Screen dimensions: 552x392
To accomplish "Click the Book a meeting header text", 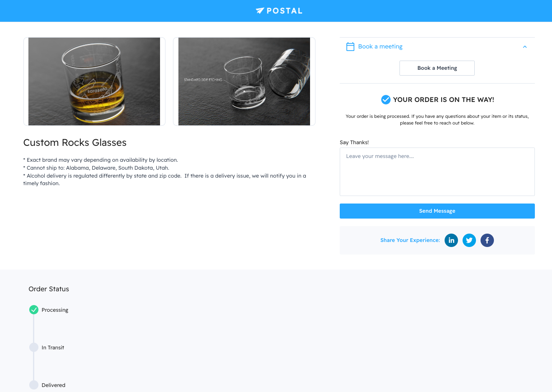I will (x=380, y=46).
